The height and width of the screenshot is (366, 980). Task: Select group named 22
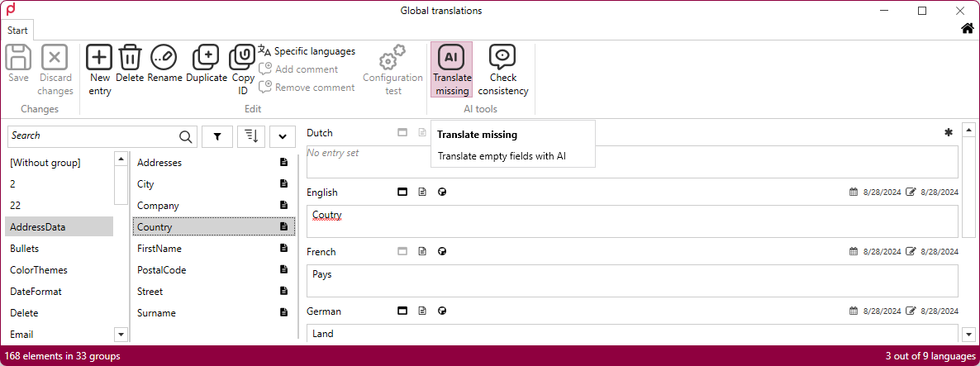[x=59, y=206]
